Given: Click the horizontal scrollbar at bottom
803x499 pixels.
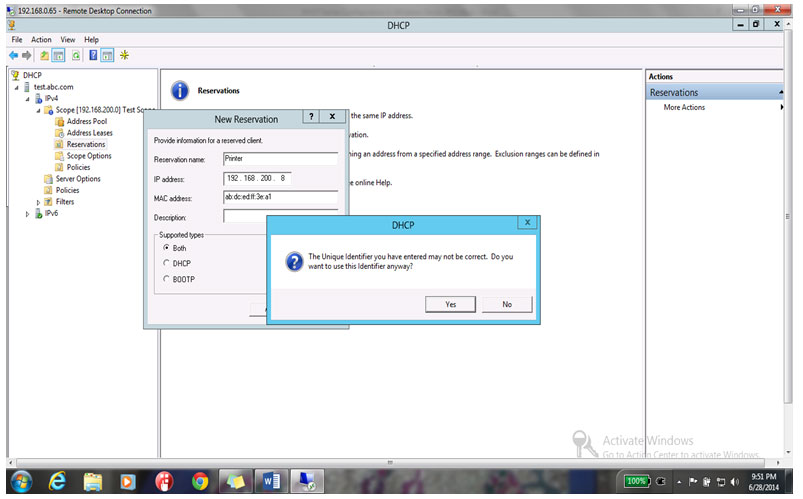Looking at the screenshot, I should [x=390, y=463].
